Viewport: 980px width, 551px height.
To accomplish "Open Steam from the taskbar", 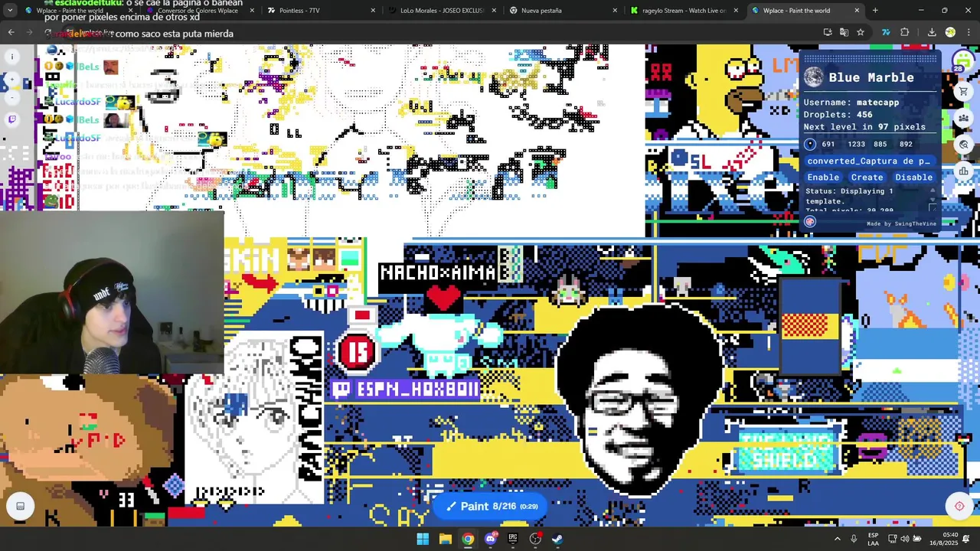I will pyautogui.click(x=557, y=539).
